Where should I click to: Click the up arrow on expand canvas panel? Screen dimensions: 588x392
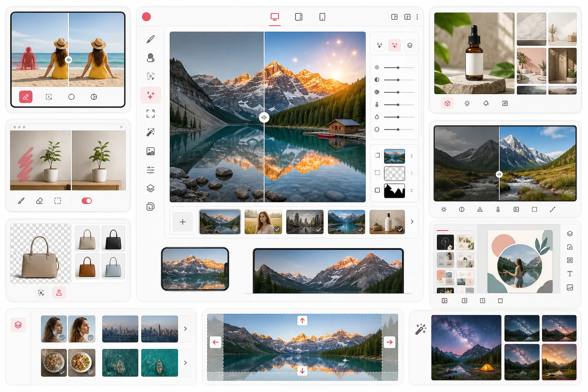tap(302, 320)
